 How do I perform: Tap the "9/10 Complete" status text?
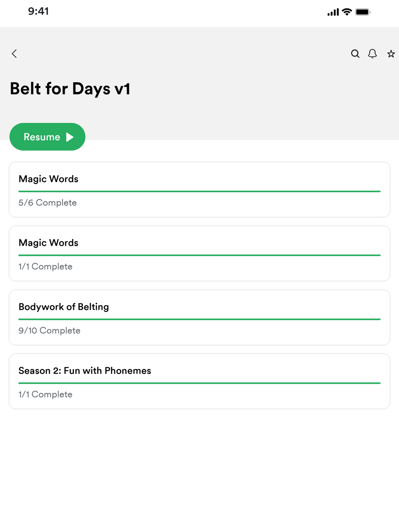(x=49, y=331)
